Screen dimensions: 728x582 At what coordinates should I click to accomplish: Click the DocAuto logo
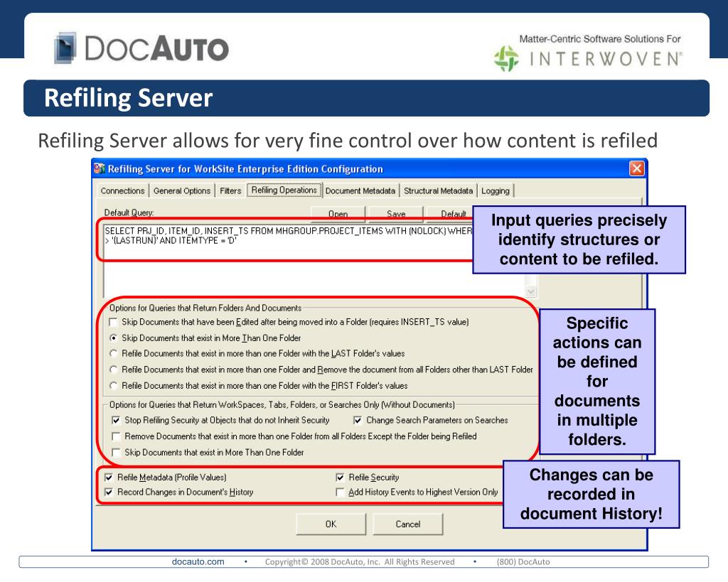tap(141, 48)
